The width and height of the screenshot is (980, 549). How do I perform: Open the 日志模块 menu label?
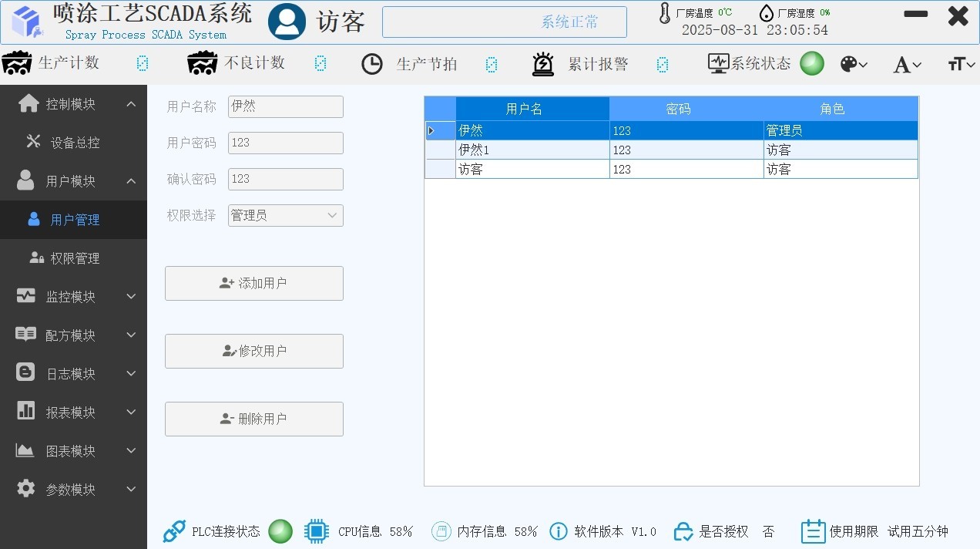tap(71, 374)
